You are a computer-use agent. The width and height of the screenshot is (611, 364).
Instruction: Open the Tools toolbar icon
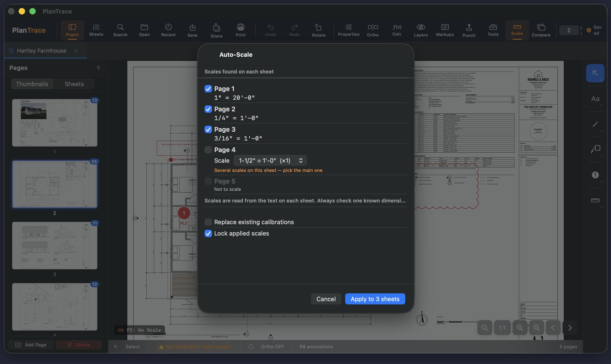(493, 30)
